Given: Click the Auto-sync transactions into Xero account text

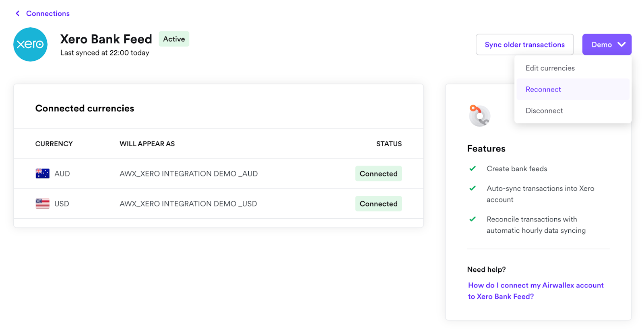Looking at the screenshot, I should coord(541,194).
